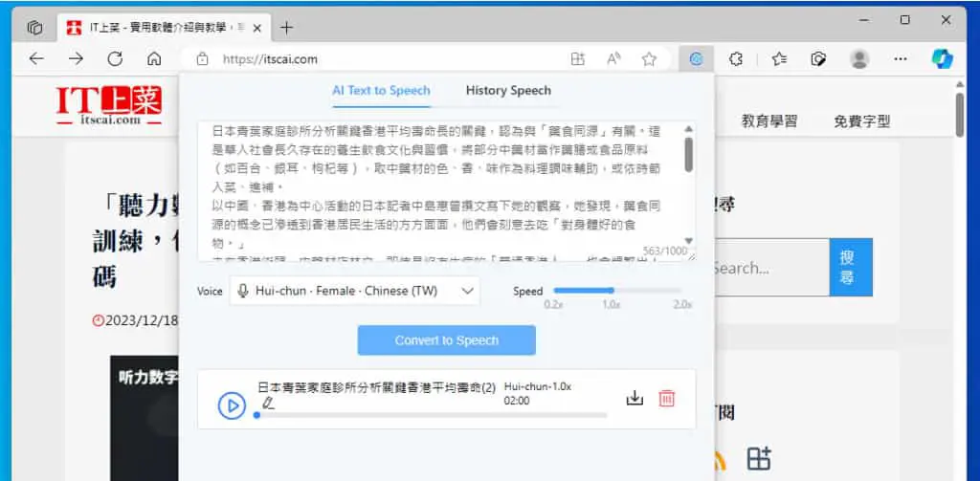980x481 pixels.
Task: Add this page to favorites with star
Action: click(649, 59)
